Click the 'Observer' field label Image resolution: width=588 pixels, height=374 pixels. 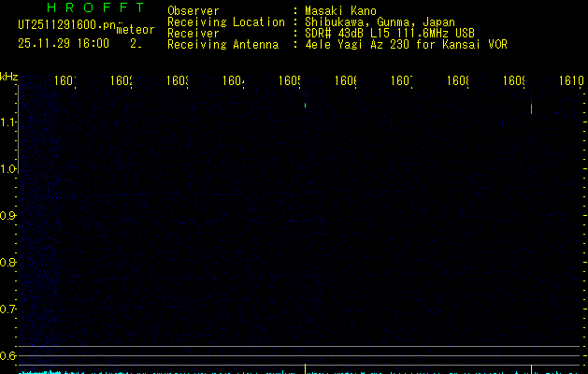(x=194, y=10)
